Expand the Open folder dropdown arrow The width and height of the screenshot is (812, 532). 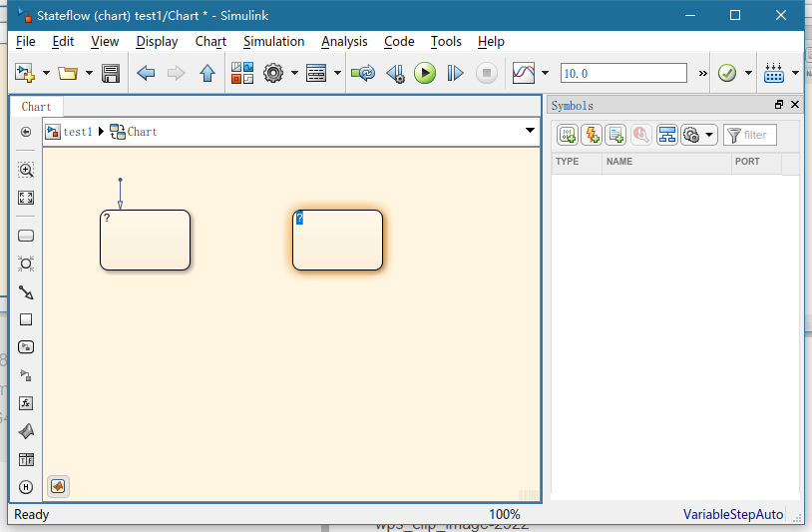coord(89,73)
